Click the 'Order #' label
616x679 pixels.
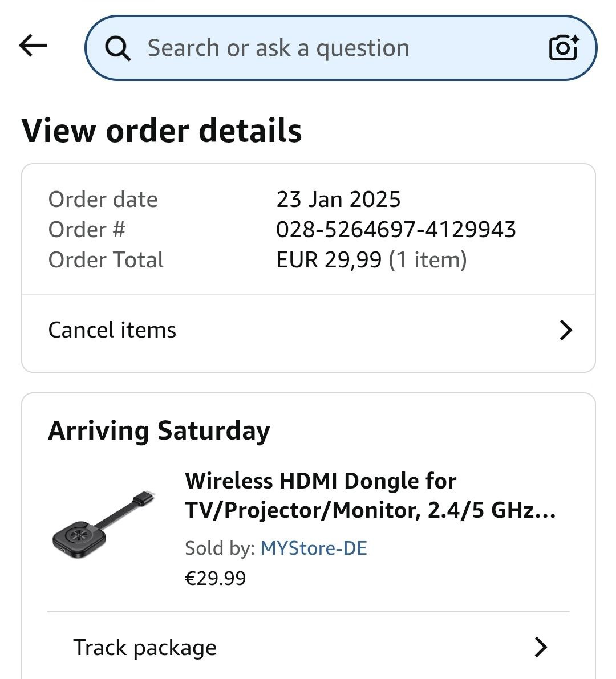point(87,230)
